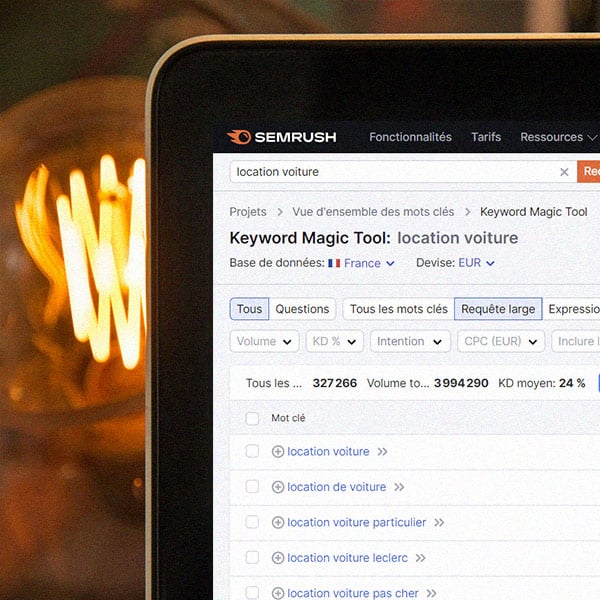Open the Volume filter dropdown
This screenshot has width=600, height=600.
[264, 341]
